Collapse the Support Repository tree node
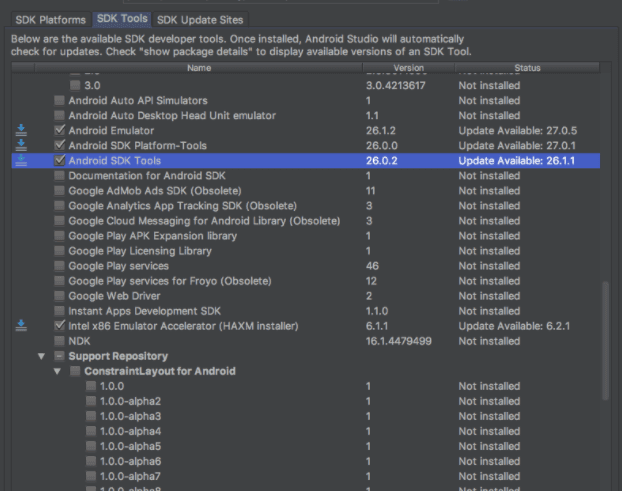The width and height of the screenshot is (622, 493). 41,356
